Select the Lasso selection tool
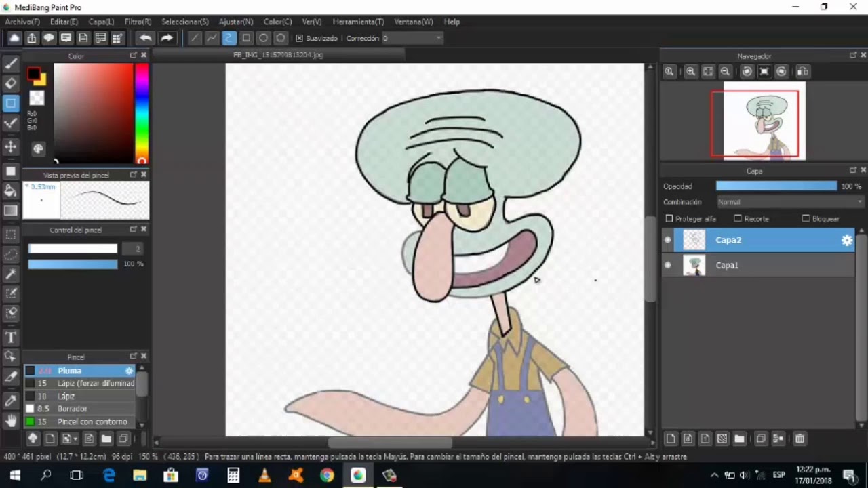 click(x=11, y=254)
